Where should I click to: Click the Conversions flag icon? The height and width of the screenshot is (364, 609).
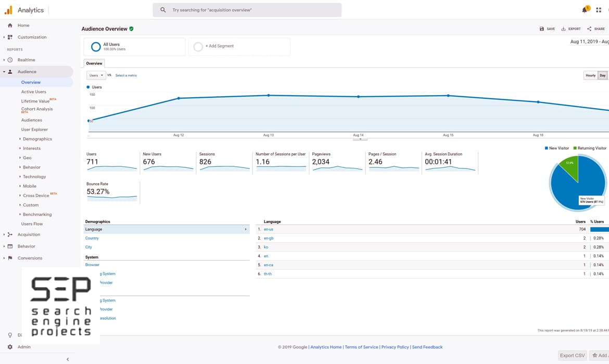point(10,258)
